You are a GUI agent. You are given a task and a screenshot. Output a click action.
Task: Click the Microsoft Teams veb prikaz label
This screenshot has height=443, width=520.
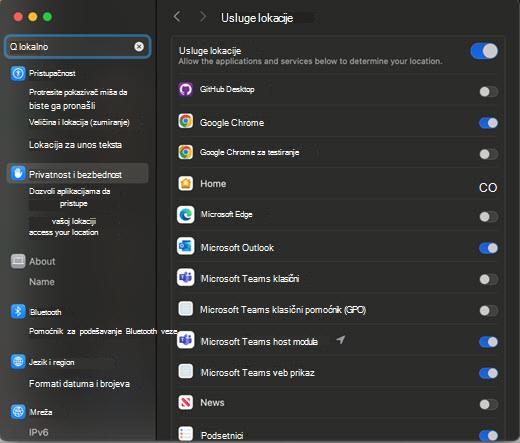tap(257, 373)
